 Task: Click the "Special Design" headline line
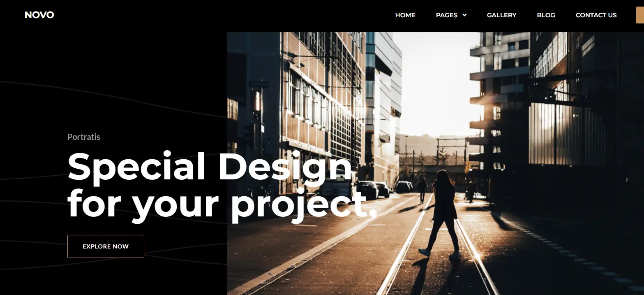tap(210, 167)
